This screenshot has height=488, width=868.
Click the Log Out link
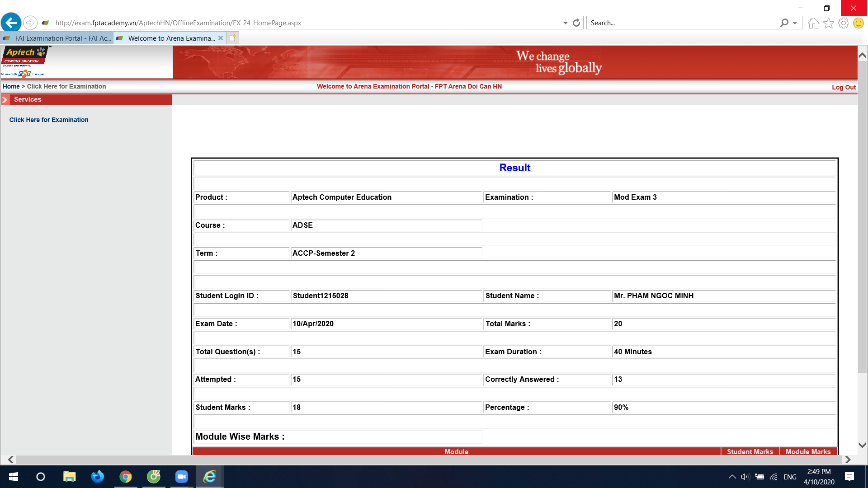coord(844,87)
